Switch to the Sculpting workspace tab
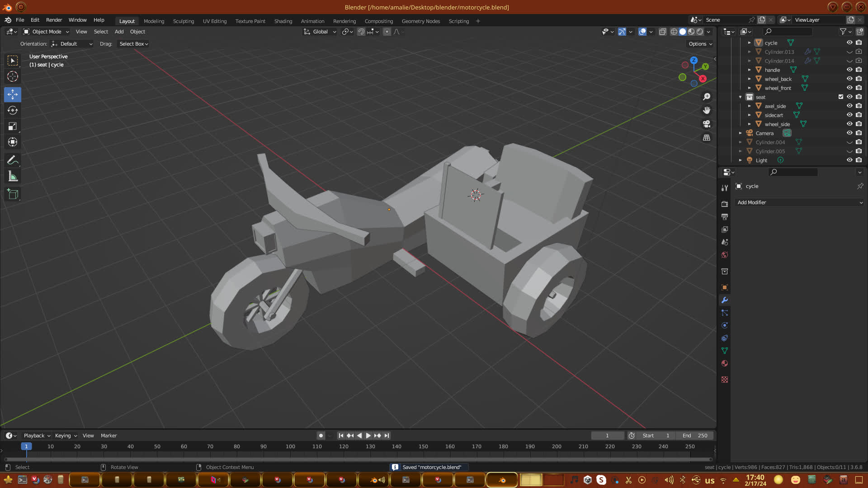 point(183,21)
